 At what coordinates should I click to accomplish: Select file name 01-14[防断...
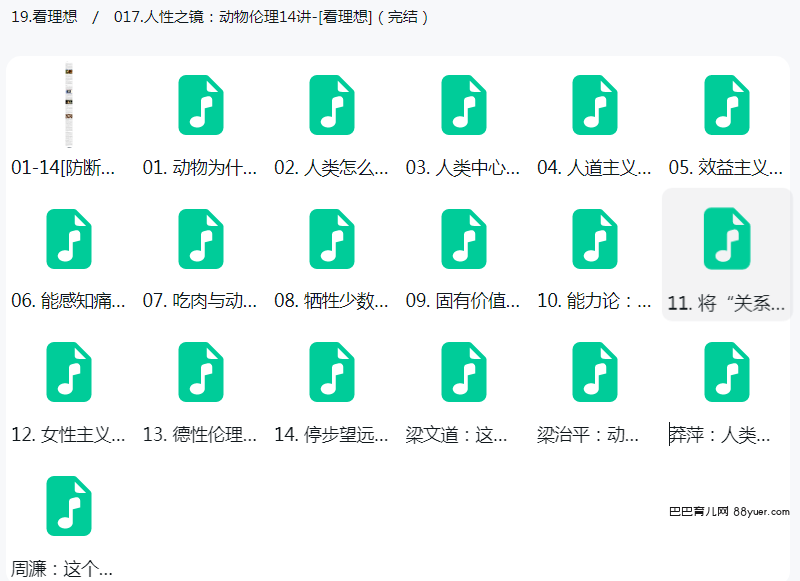[x=63, y=168]
